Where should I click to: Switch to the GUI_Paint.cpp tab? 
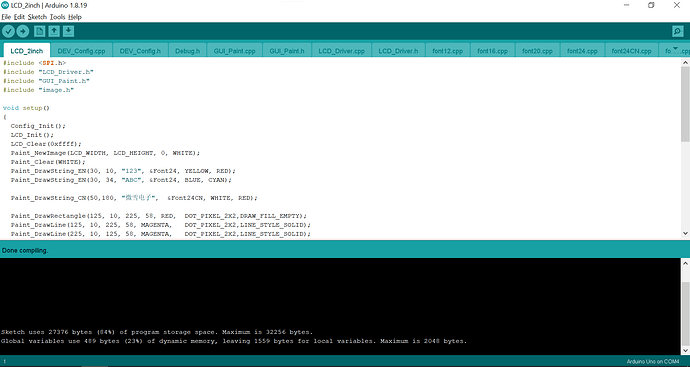(x=235, y=51)
